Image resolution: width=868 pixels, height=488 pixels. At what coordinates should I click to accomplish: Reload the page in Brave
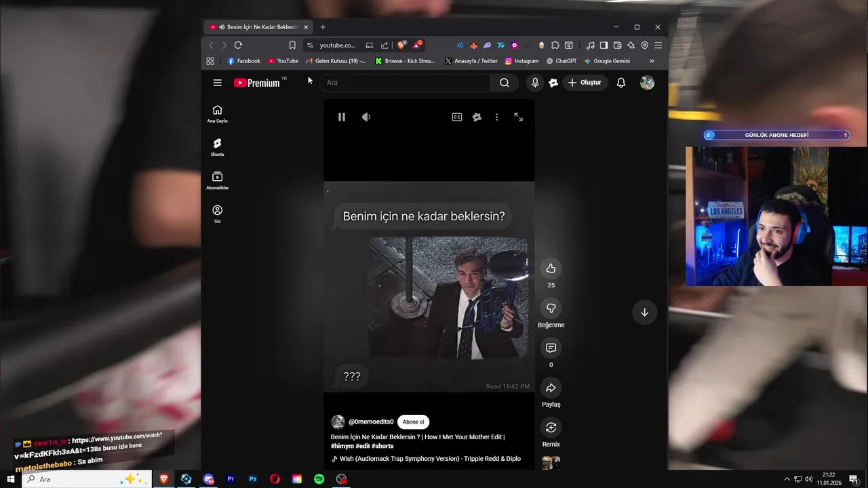(x=238, y=45)
